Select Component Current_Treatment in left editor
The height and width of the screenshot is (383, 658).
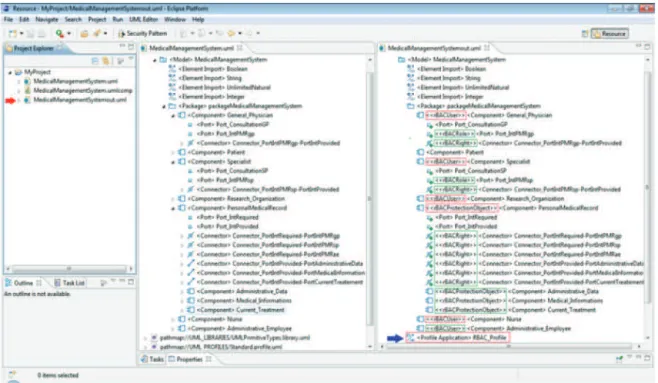point(240,310)
